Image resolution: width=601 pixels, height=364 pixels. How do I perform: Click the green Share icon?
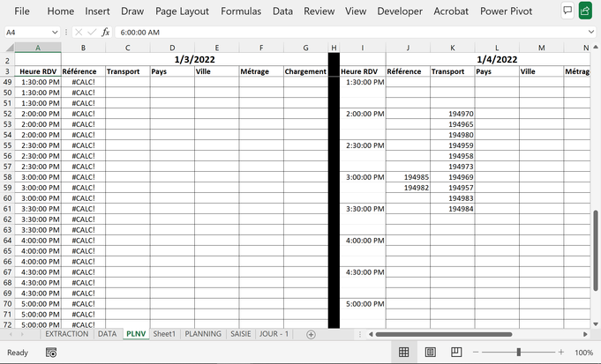click(x=585, y=11)
